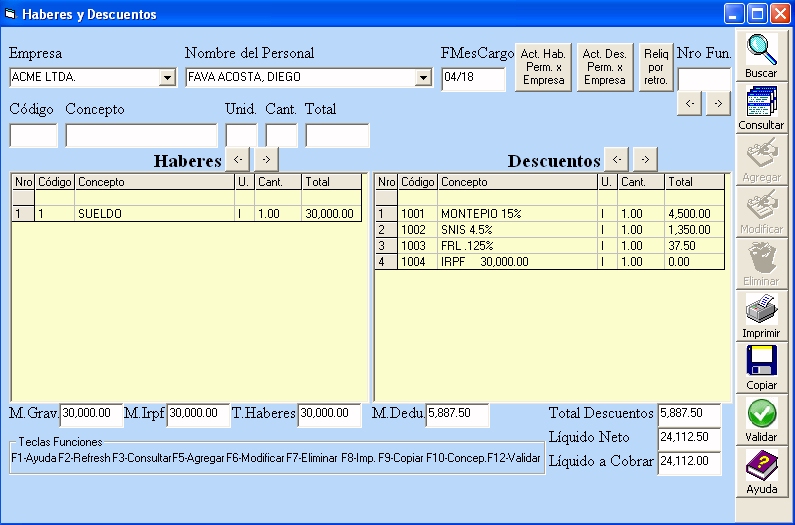The image size is (795, 525).
Task: Click the FMesCargo date field
Action: pyautogui.click(x=472, y=78)
